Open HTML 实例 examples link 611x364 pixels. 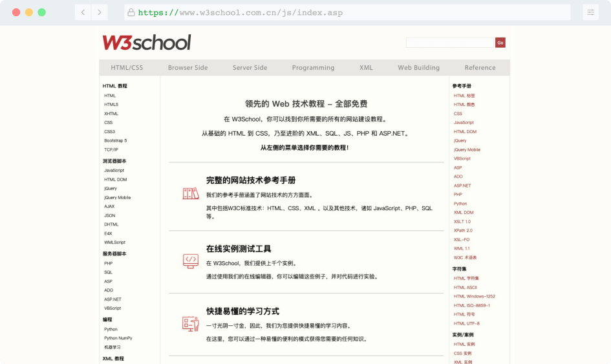pyautogui.click(x=464, y=344)
